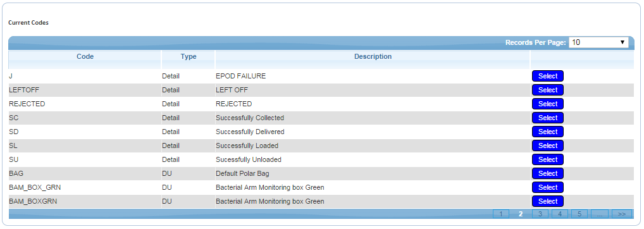Screen dimensions: 644x229
Task: Select the Successfully Collected code
Action: [547, 118]
